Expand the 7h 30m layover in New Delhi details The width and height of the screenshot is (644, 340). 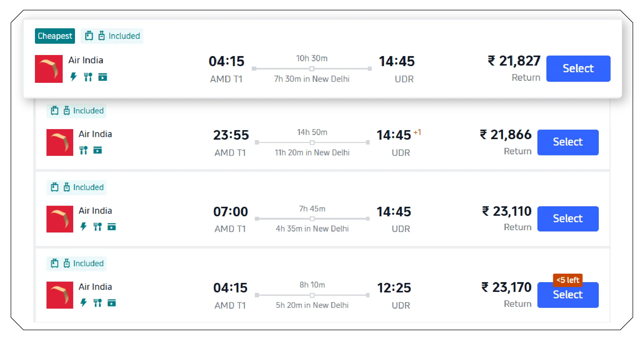312,79
